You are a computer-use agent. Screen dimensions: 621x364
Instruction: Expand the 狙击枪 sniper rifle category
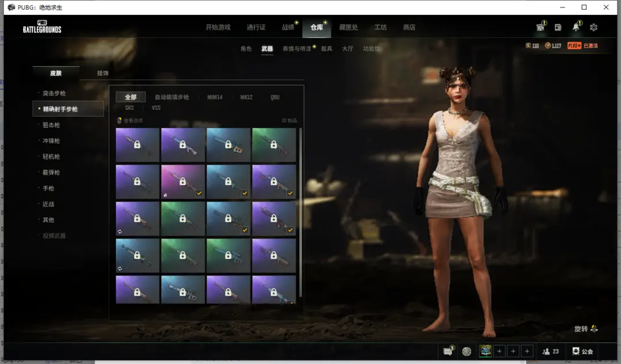(x=51, y=125)
